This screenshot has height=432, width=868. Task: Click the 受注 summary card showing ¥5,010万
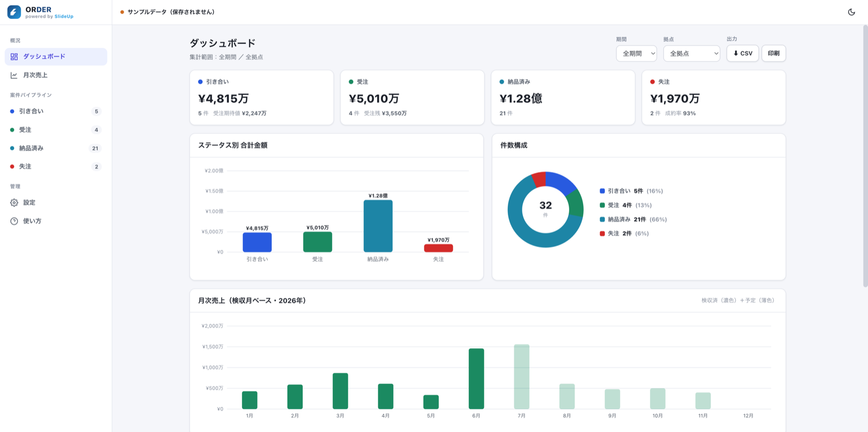pos(412,98)
